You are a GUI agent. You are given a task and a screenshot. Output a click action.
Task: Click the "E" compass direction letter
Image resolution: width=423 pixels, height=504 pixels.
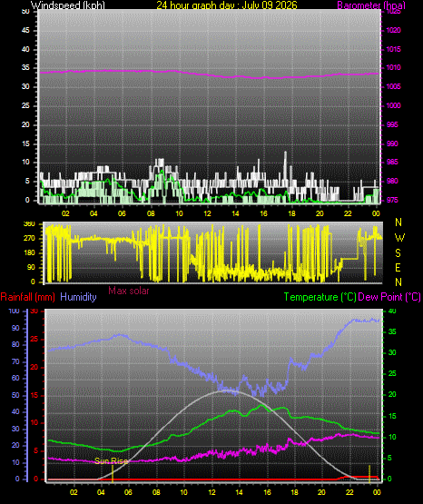pos(398,267)
